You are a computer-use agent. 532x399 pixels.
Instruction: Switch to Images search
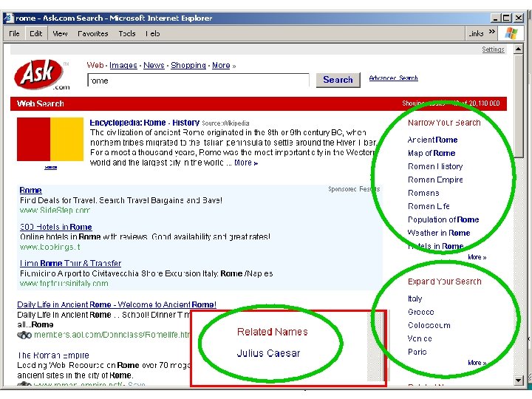pyautogui.click(x=123, y=65)
